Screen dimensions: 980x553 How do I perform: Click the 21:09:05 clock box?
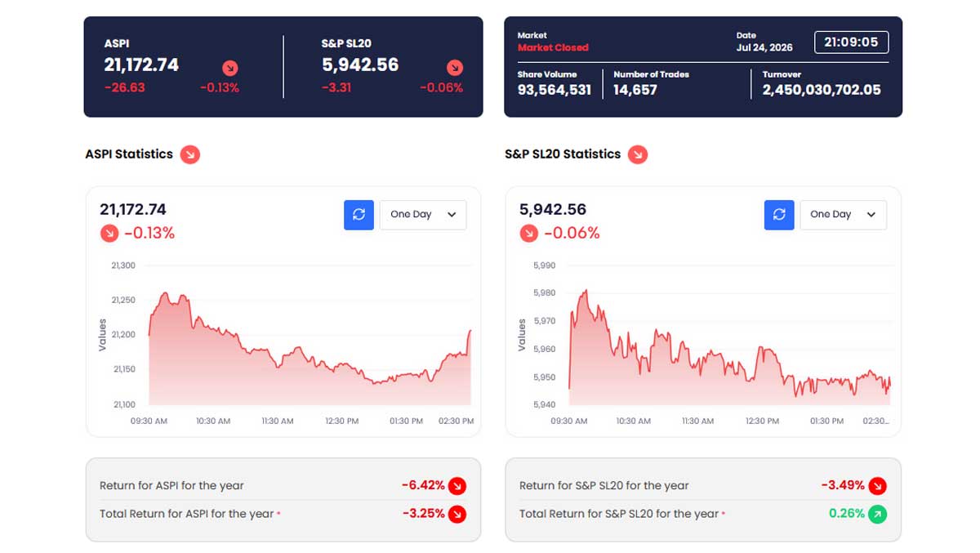tap(851, 42)
